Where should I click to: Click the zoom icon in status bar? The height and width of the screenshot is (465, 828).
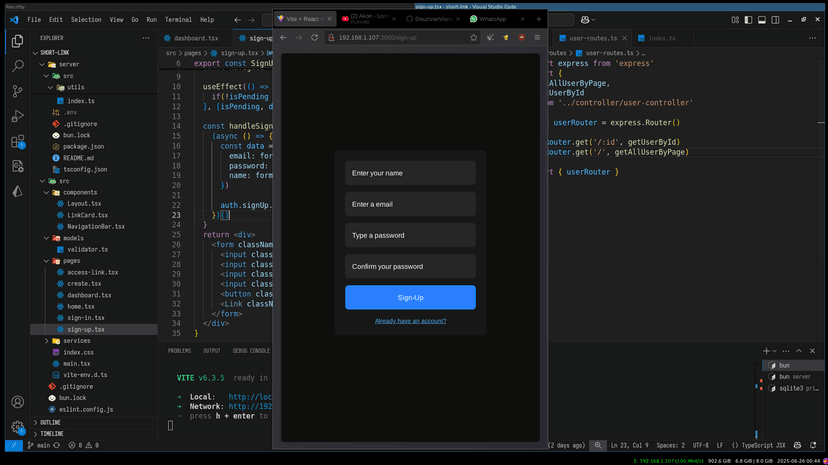(x=598, y=445)
